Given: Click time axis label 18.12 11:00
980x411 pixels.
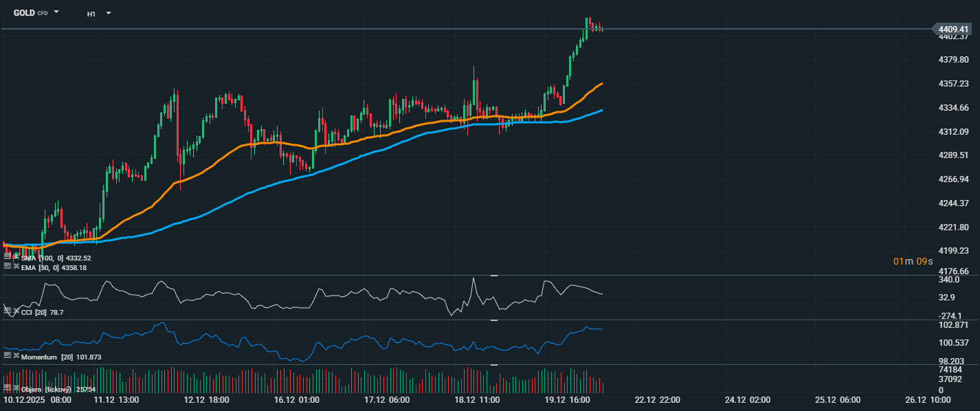Looking at the screenshot, I should coord(478,400).
